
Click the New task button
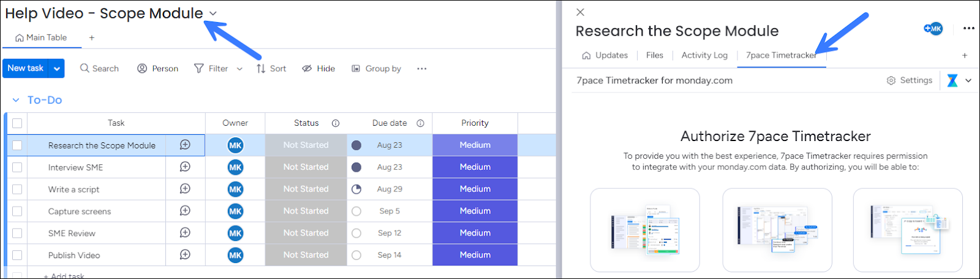click(26, 69)
